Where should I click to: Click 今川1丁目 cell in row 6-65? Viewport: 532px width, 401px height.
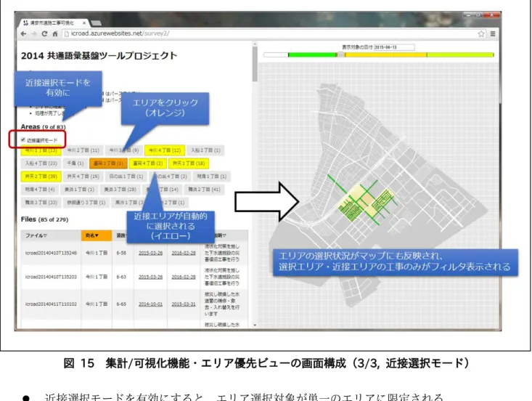pos(97,304)
